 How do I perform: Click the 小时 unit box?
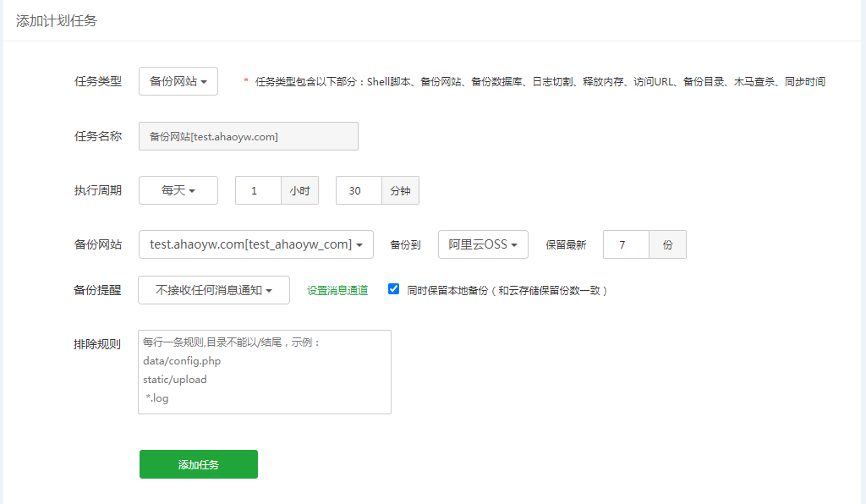[299, 190]
